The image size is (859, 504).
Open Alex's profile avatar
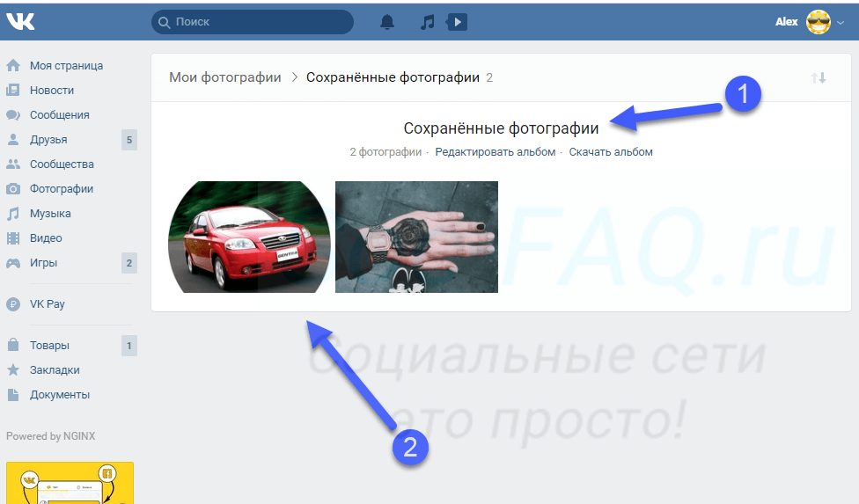(819, 22)
